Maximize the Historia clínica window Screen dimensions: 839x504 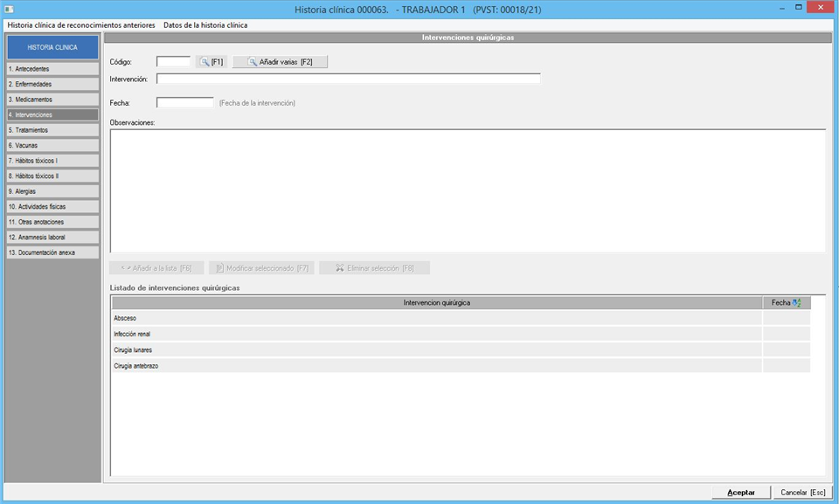[798, 8]
